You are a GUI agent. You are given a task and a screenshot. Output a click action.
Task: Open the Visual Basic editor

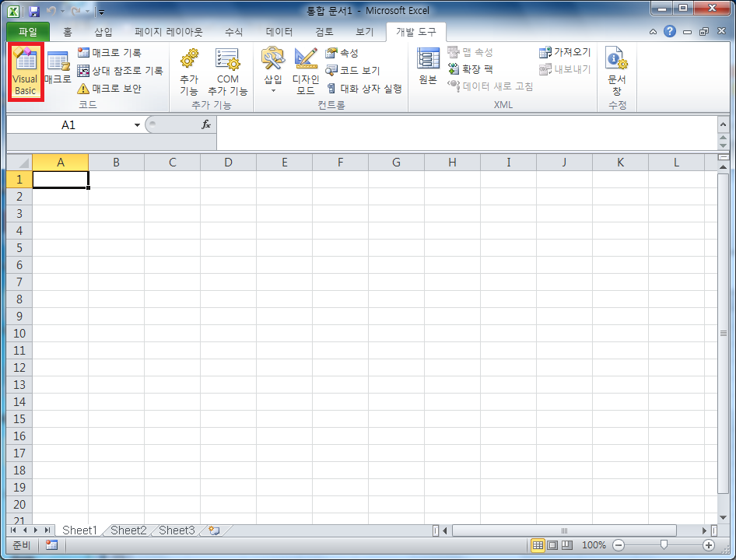click(x=25, y=72)
